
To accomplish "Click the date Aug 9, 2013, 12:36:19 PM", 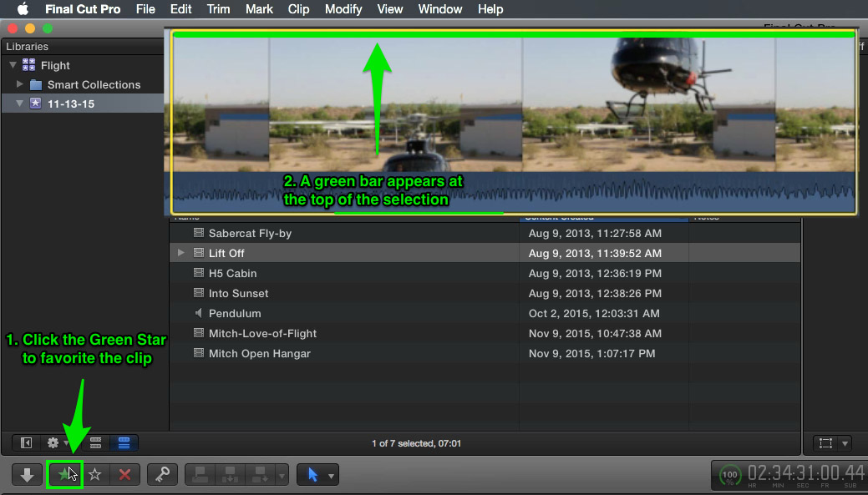I will (595, 273).
